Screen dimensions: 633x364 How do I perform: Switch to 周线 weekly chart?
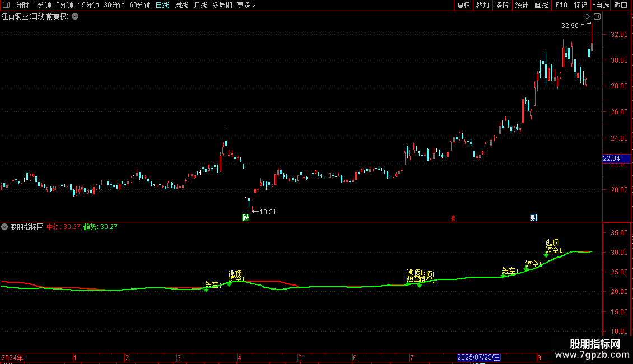[181, 5]
